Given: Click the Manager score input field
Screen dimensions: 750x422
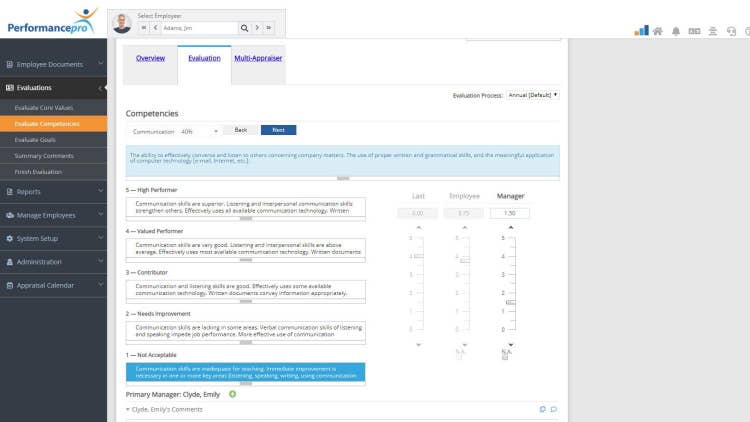Looking at the screenshot, I should coord(510,213).
